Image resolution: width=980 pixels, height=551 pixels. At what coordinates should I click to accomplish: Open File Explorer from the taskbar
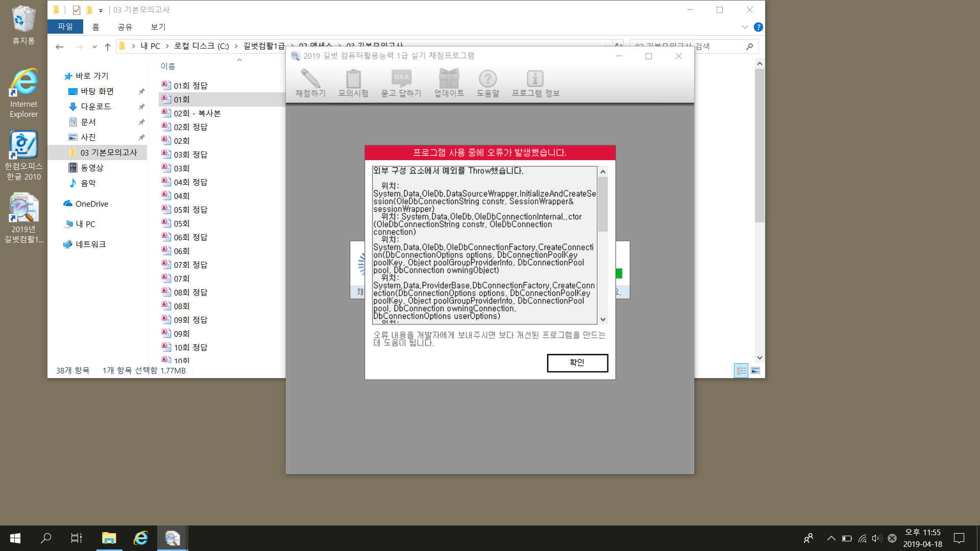coord(109,538)
